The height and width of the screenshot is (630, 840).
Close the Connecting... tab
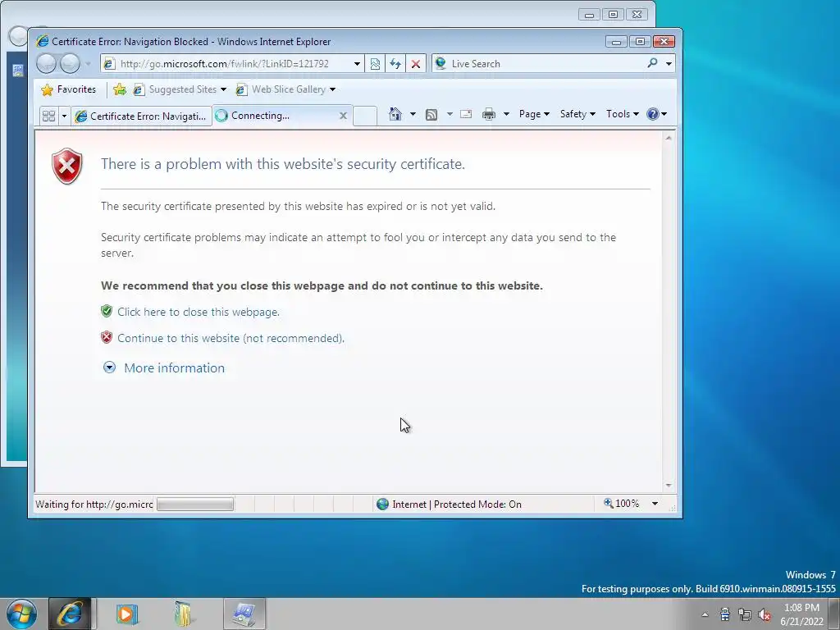(x=344, y=116)
